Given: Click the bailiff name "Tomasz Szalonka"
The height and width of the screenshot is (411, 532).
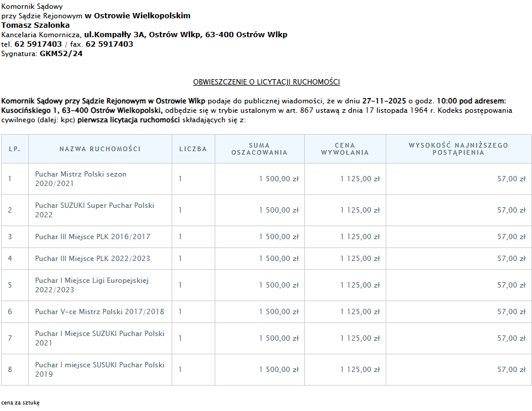Looking at the screenshot, I should (x=35, y=25).
